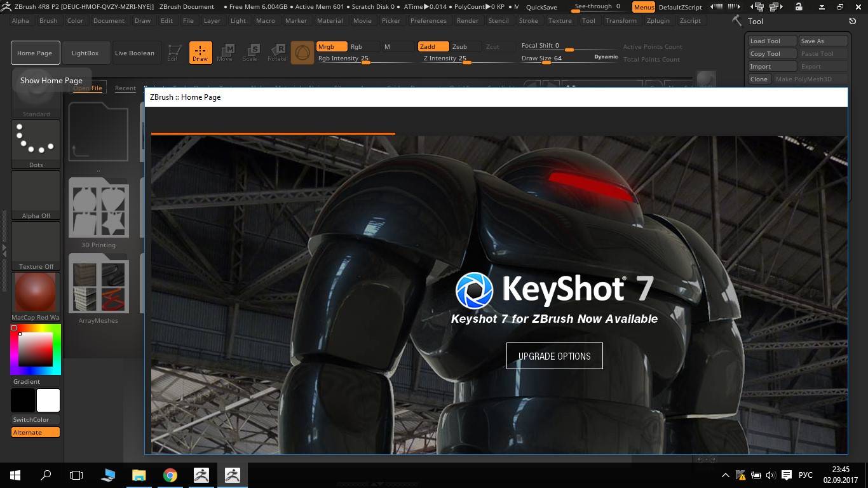This screenshot has height=488, width=868.
Task: Open the Texture Off selector
Action: [36, 245]
